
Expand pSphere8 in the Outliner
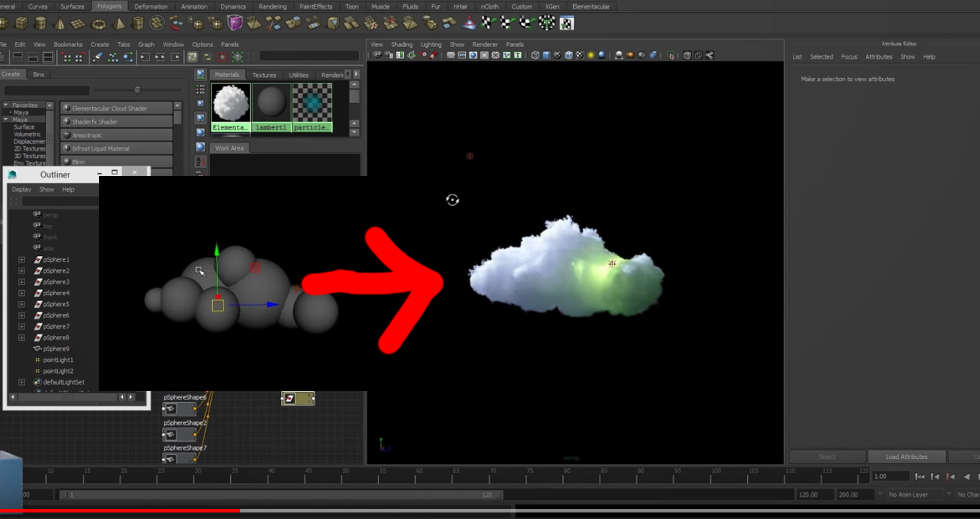click(22, 337)
